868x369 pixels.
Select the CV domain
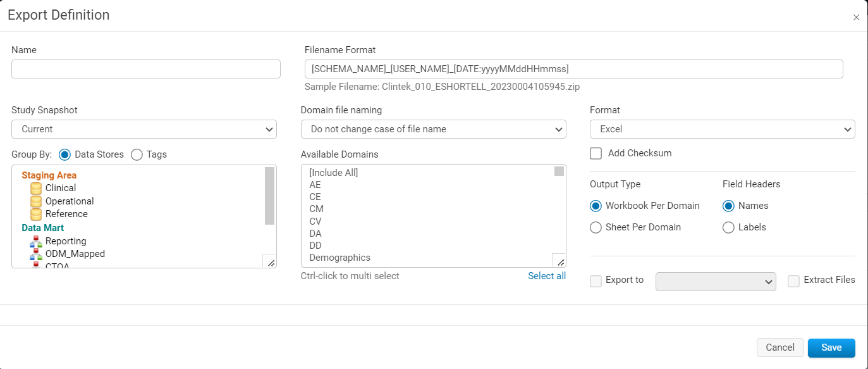[316, 222]
